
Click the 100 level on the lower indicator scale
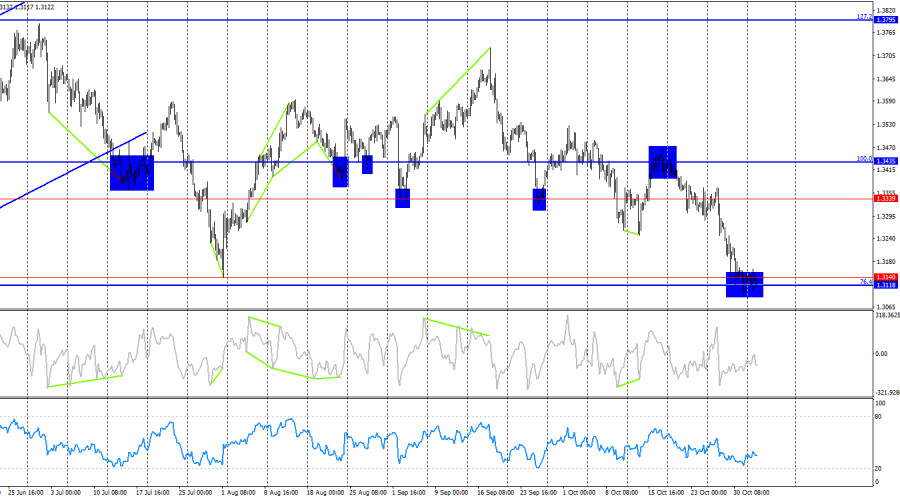click(880, 404)
